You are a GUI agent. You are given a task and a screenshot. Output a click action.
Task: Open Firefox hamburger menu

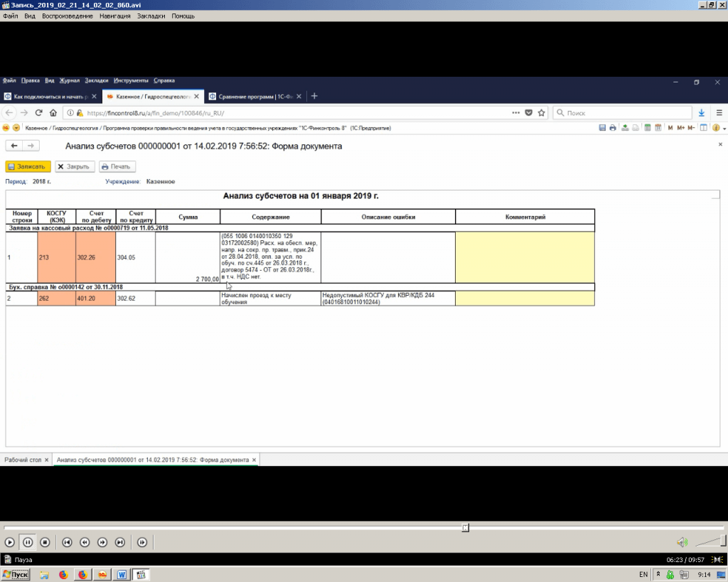719,113
